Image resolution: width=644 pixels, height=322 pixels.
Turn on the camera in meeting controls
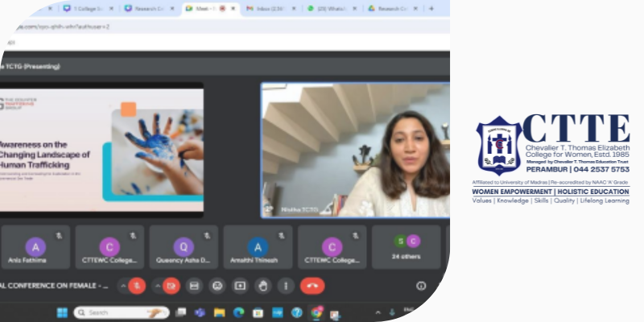coord(171,286)
